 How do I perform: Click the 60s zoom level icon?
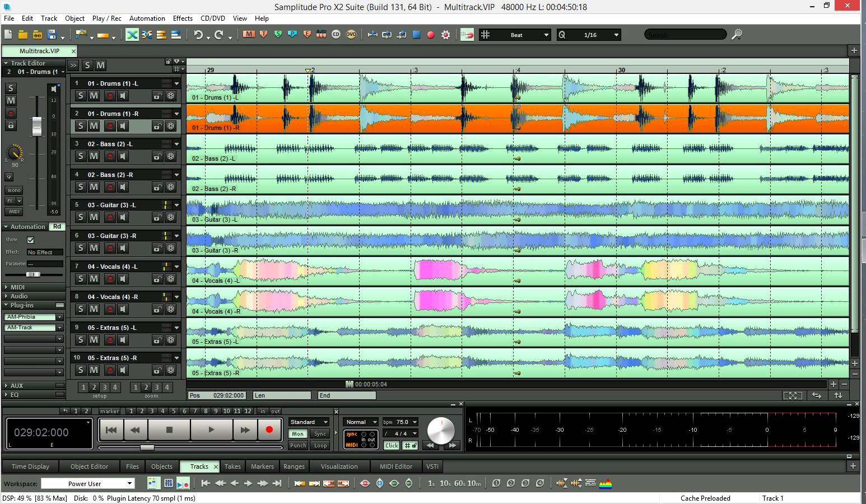click(x=459, y=483)
